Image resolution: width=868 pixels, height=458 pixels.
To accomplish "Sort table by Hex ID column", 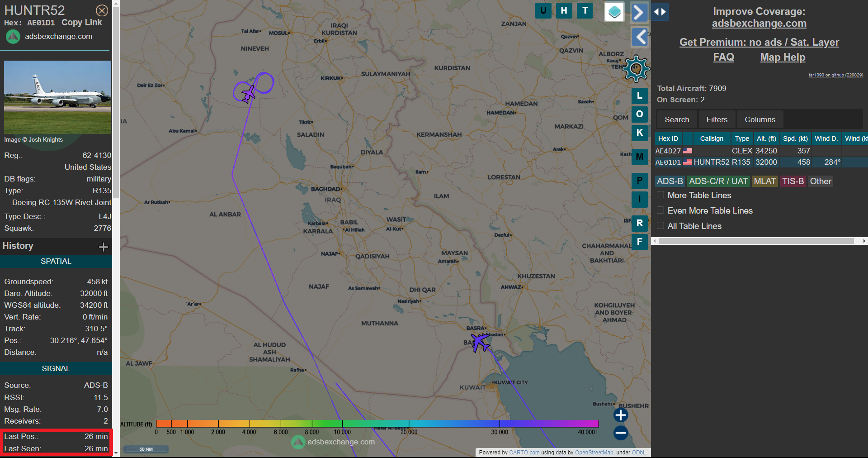I will coord(668,138).
